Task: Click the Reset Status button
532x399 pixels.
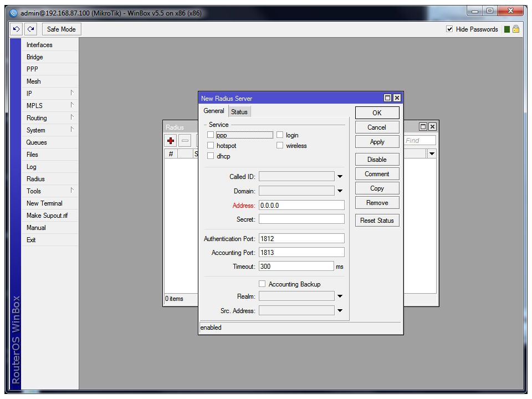Action: (377, 221)
